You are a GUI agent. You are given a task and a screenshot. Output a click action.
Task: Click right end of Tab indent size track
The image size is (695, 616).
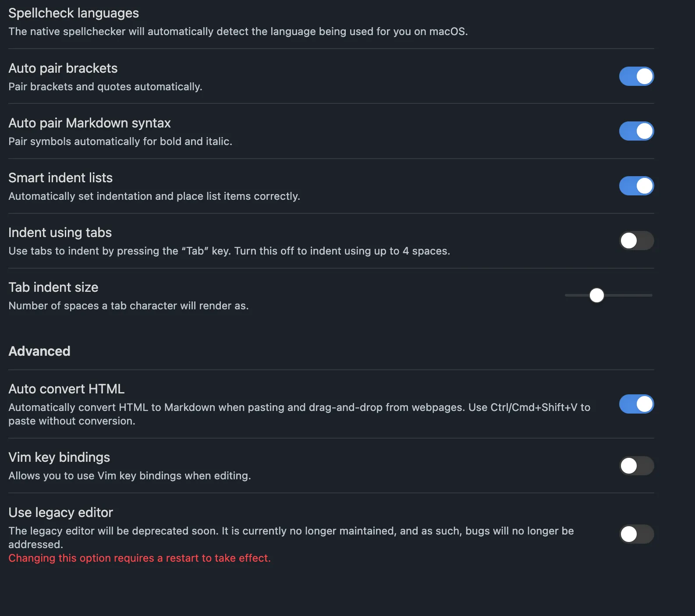click(651, 295)
